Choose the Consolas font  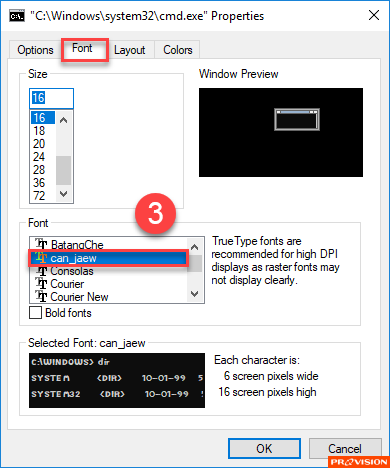click(x=108, y=271)
